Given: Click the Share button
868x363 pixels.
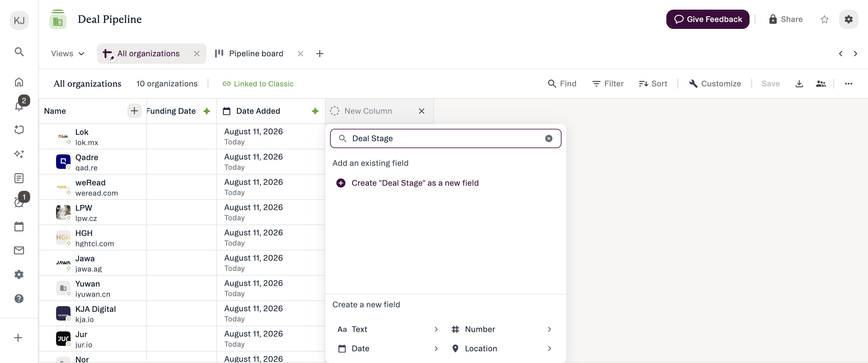Looking at the screenshot, I should [x=785, y=19].
